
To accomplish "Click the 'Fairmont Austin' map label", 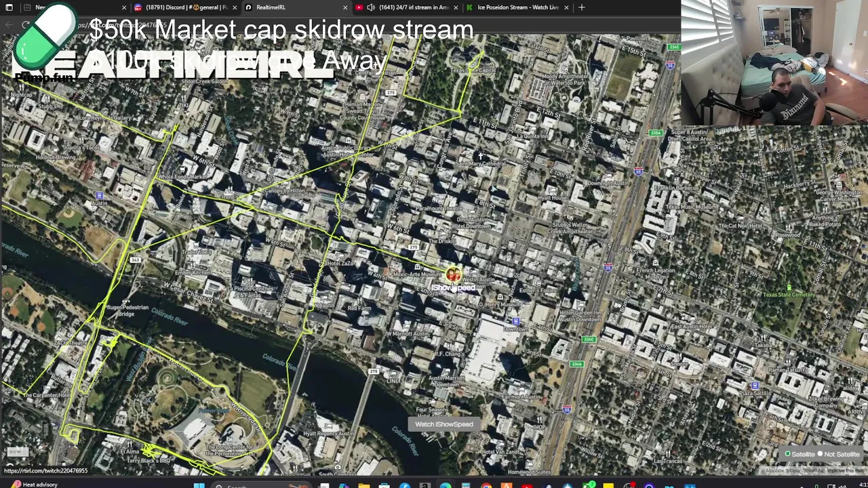I will 522,396.
